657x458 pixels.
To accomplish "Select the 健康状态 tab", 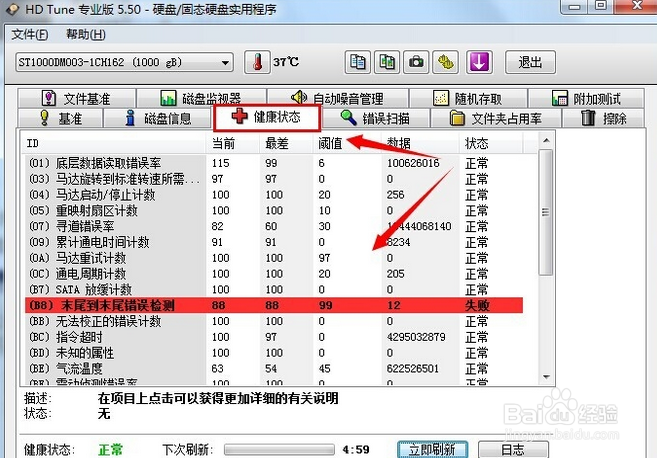I will [267, 117].
